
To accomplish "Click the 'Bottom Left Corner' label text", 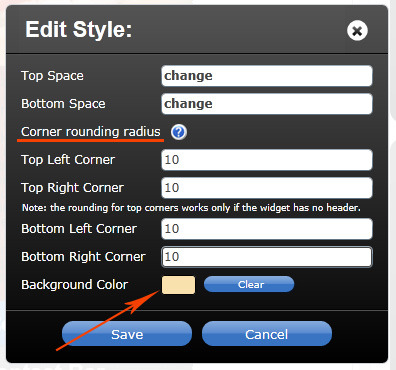I will point(79,229).
